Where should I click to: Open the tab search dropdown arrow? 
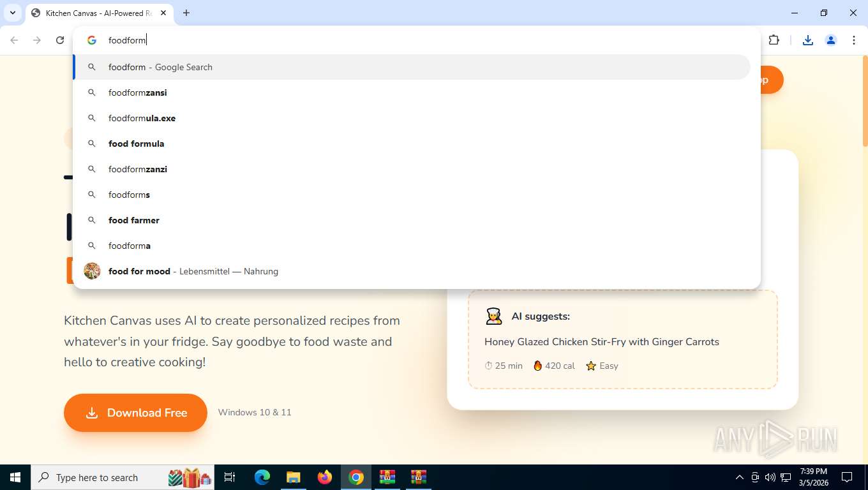[x=13, y=13]
